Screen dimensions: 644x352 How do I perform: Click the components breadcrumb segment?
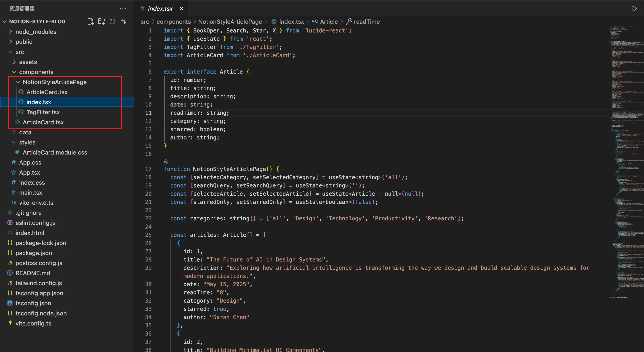click(x=173, y=22)
